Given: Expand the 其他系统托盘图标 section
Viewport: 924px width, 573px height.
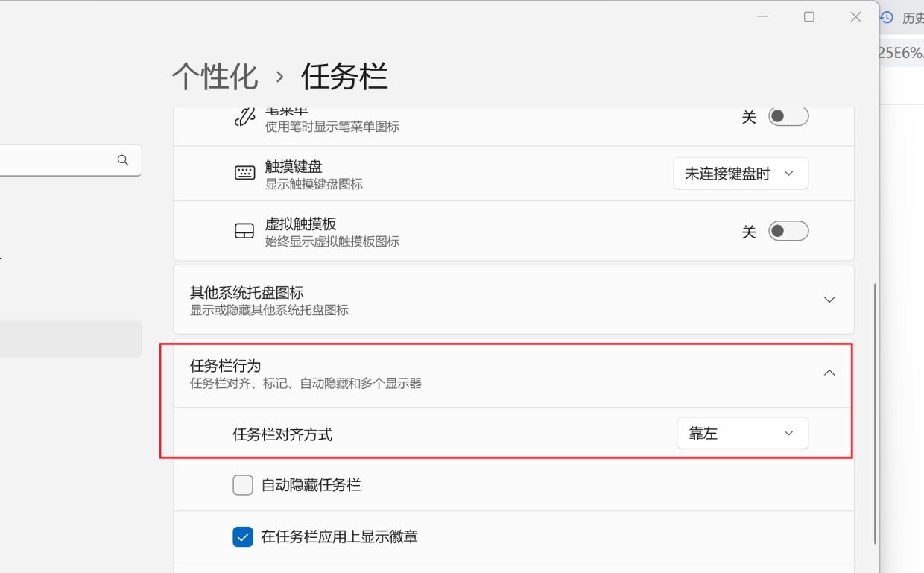Looking at the screenshot, I should (829, 300).
